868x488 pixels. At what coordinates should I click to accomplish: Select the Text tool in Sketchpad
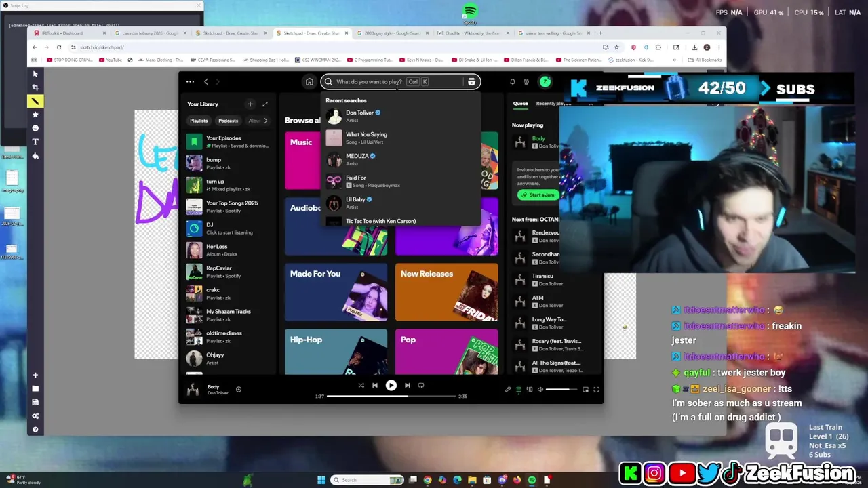[x=35, y=142]
